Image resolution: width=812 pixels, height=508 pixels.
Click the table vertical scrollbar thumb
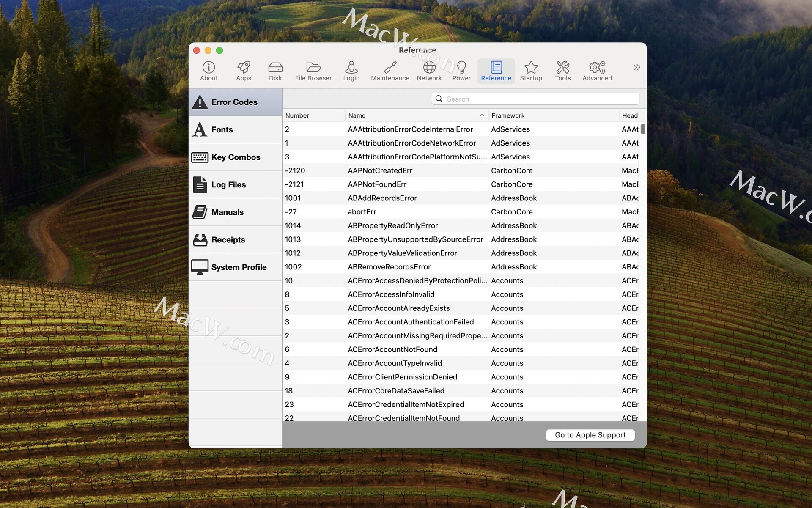[x=643, y=129]
